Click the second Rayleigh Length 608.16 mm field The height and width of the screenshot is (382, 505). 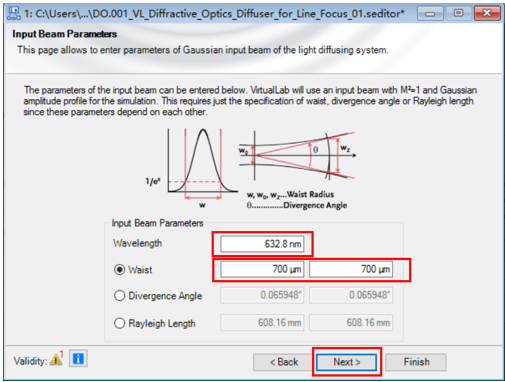(351, 322)
